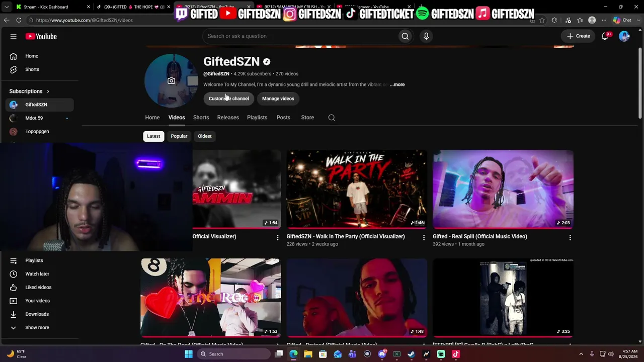Open Discord from taskbar
The width and height of the screenshot is (644, 362).
[382, 354]
